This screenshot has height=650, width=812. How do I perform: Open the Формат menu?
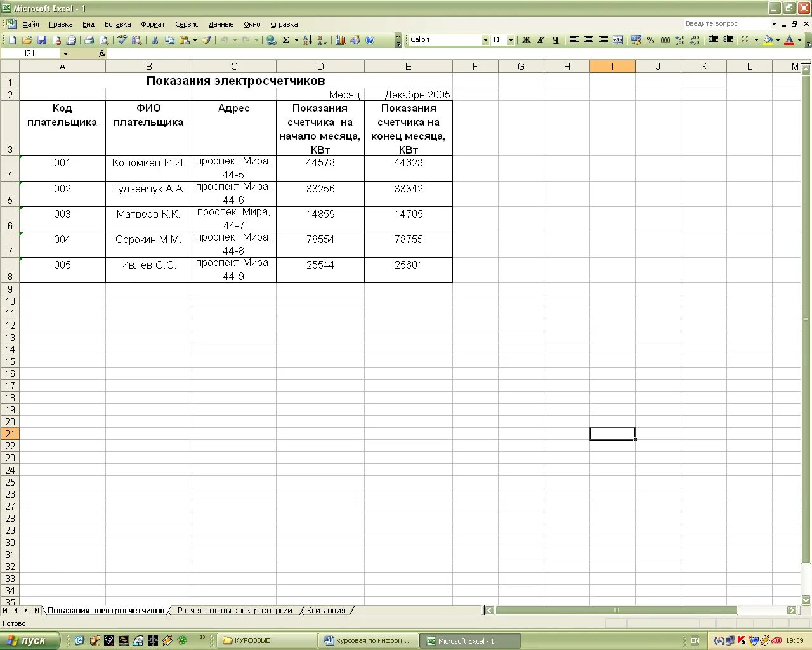[x=153, y=24]
